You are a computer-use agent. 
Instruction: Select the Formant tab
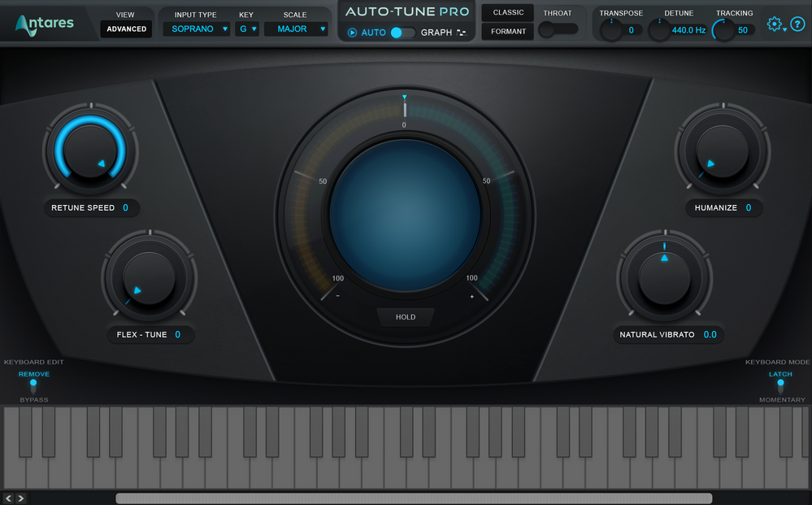click(507, 31)
